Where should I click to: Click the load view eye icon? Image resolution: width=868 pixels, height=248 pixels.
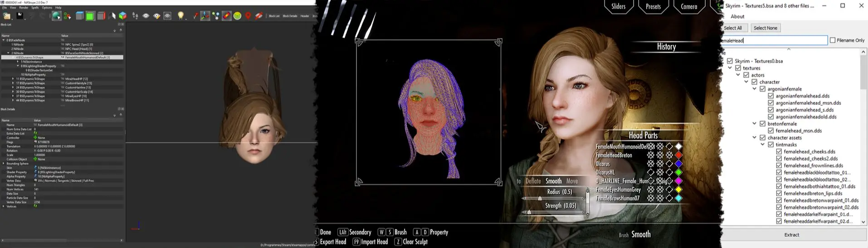(x=146, y=16)
